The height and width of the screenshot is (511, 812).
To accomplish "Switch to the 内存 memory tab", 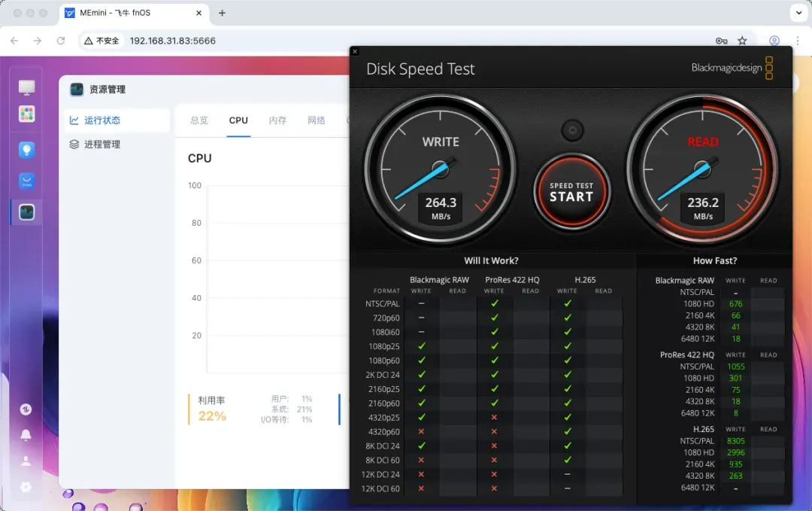I will [277, 120].
